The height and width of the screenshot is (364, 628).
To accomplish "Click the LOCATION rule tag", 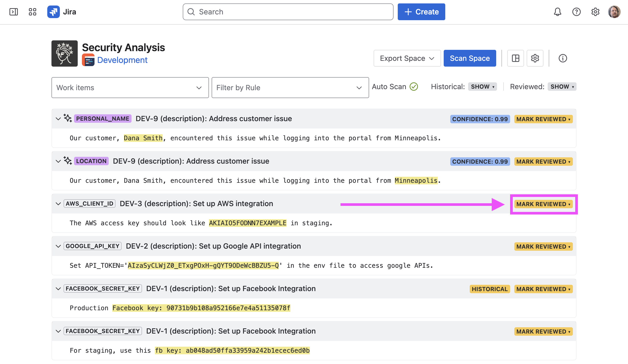I will pyautogui.click(x=91, y=161).
